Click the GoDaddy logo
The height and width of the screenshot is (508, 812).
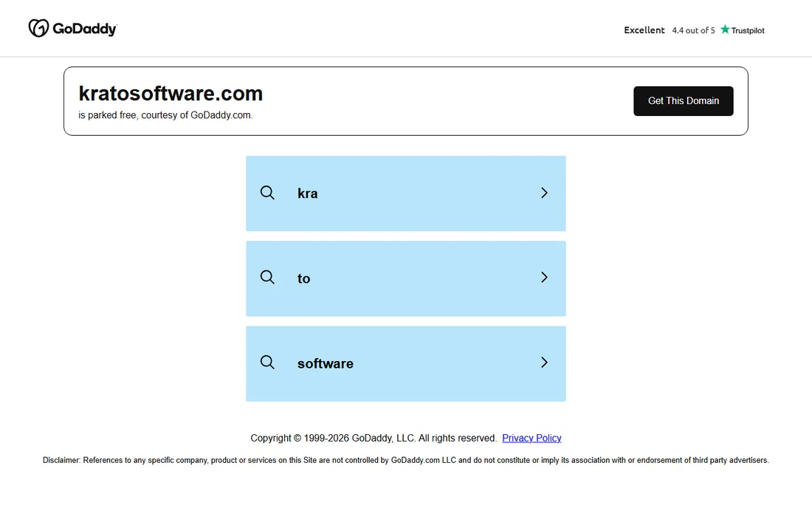[72, 29]
